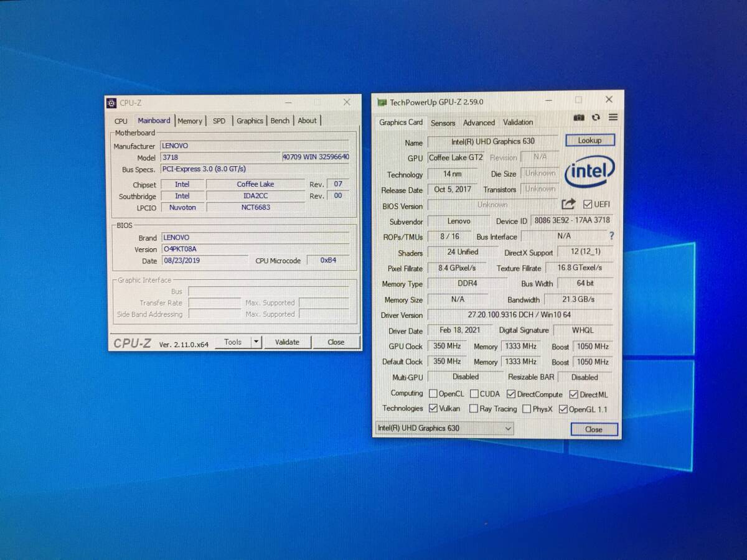Toggle the UEFI checkbox

click(x=588, y=204)
